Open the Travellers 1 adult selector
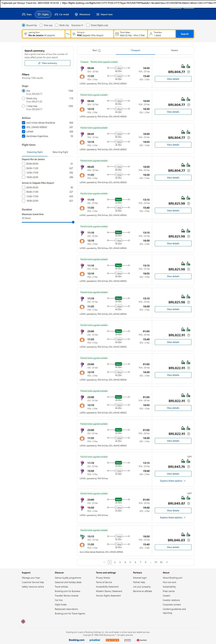The width and height of the screenshot is (216, 644). tap(161, 34)
